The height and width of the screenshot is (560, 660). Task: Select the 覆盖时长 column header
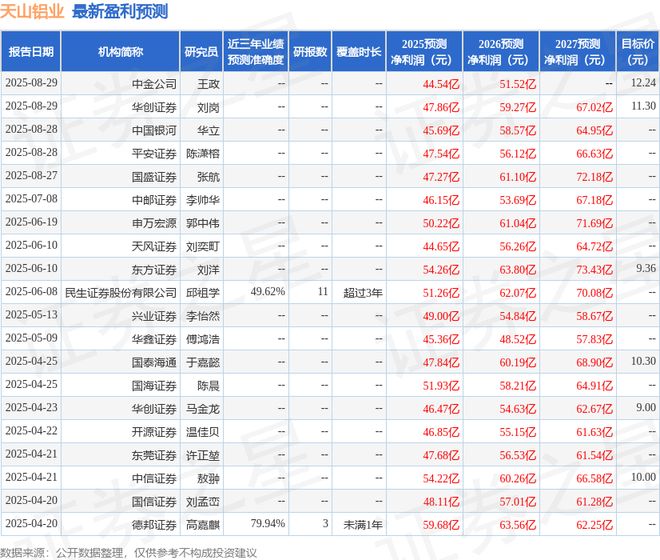[x=359, y=51]
